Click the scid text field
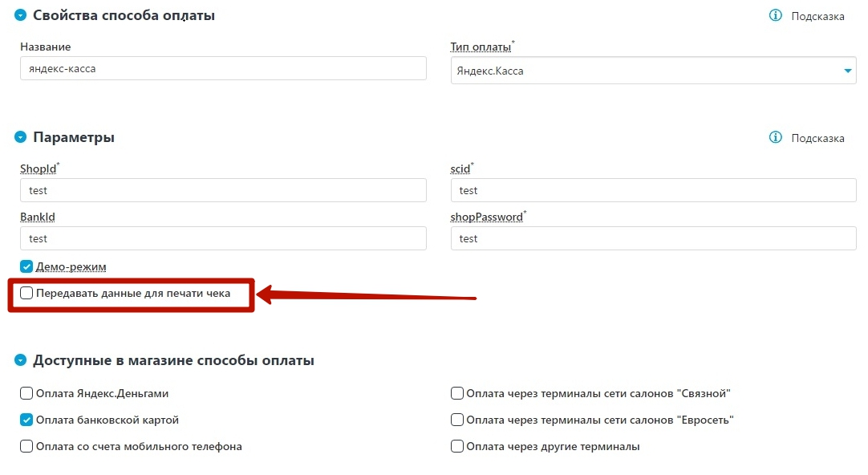Screen dimensions: 868x475 click(653, 190)
